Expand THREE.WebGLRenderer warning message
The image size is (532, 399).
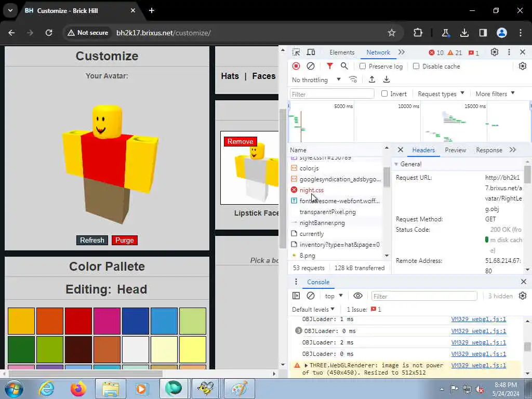point(306,365)
